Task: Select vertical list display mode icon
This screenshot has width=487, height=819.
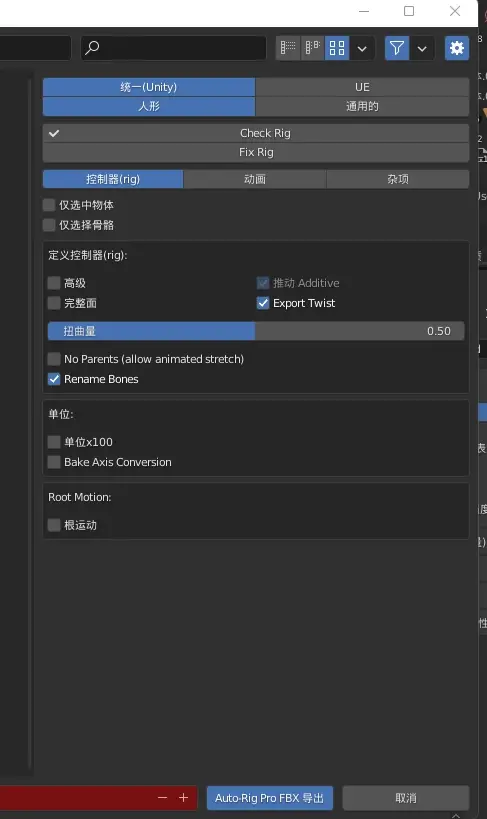Action: [x=288, y=48]
